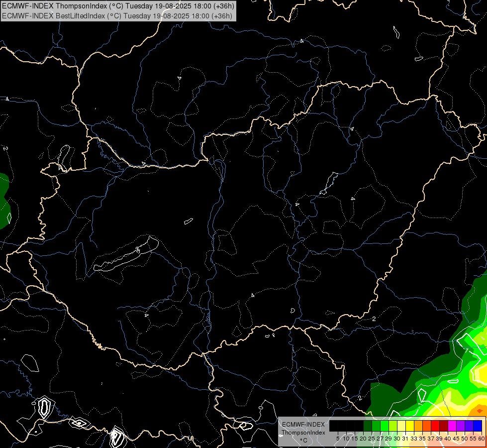This screenshot has width=487, height=448.
Task: Click the BestLiftedIndex title line at top
Action: click(x=117, y=16)
